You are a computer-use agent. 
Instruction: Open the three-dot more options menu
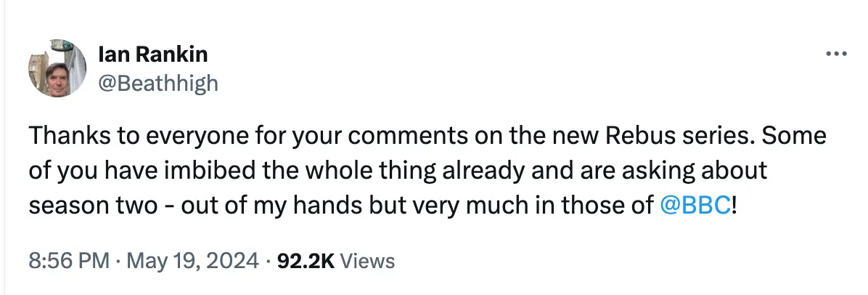point(837,54)
